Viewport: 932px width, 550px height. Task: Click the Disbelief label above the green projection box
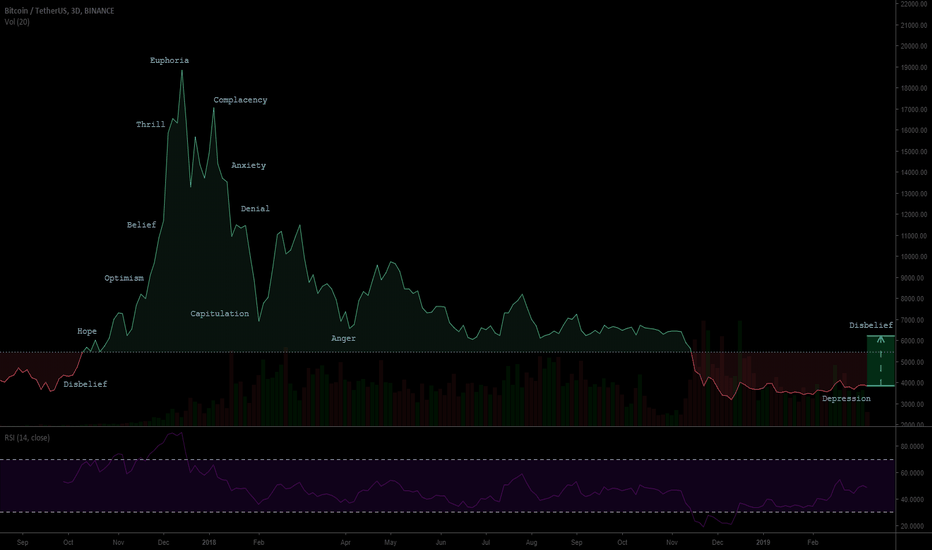tap(871, 325)
